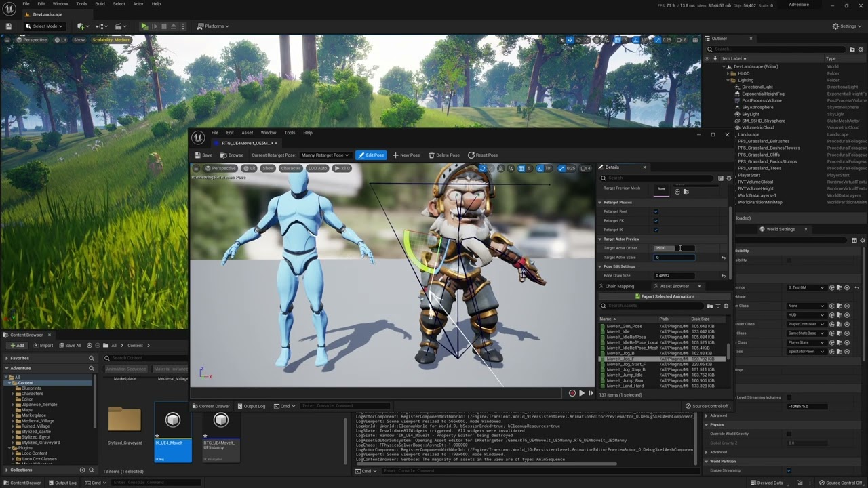Open the Details panel settings gear
The height and width of the screenshot is (488, 868).
click(729, 178)
